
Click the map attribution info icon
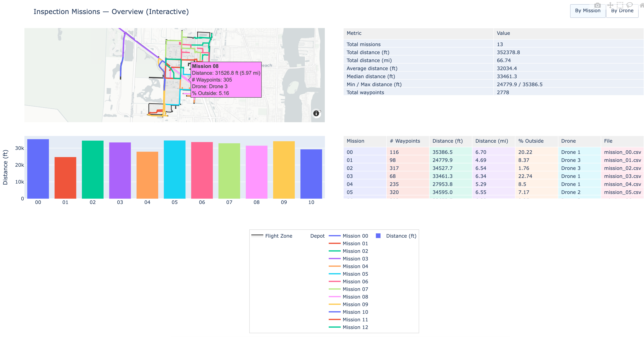point(316,113)
